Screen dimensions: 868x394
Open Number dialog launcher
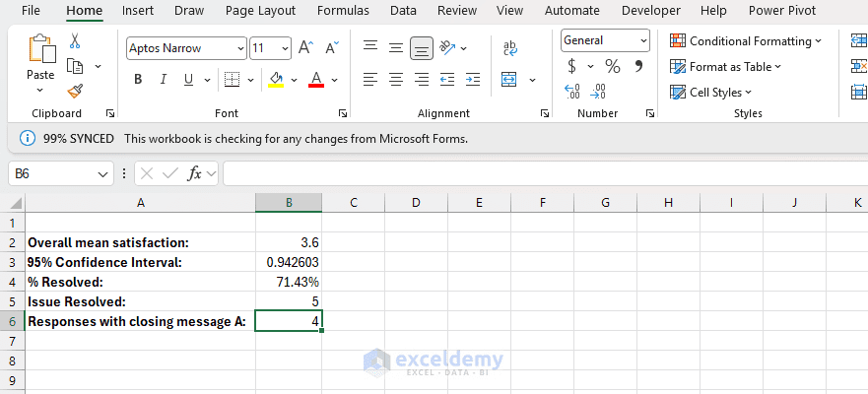point(649,113)
